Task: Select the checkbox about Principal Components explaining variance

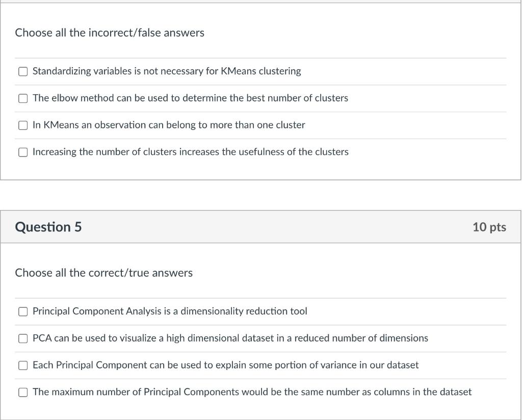Action: coord(23,365)
